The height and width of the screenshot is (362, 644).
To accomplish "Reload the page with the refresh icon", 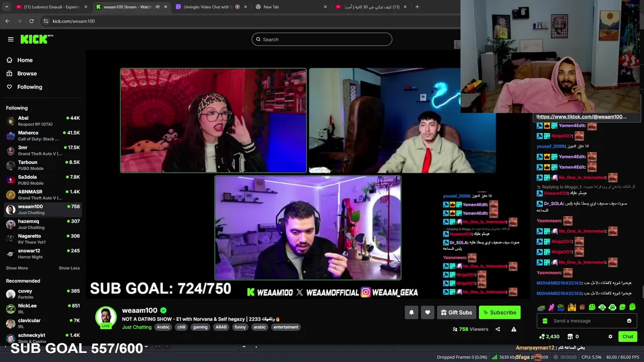I will tap(31, 21).
